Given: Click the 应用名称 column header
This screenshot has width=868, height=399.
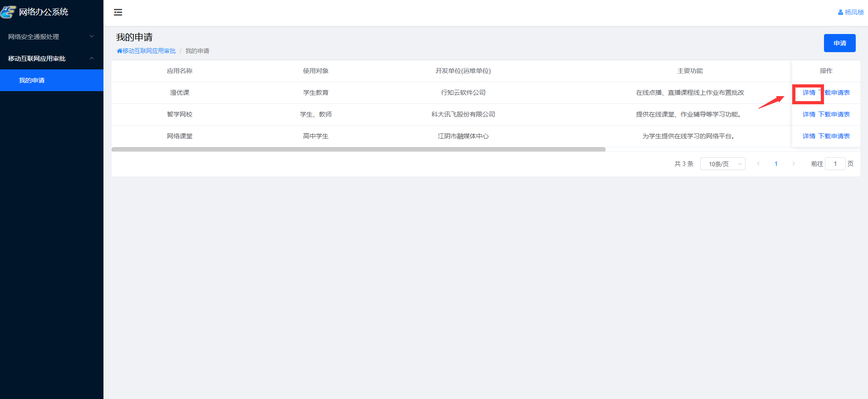Looking at the screenshot, I should click(180, 71).
